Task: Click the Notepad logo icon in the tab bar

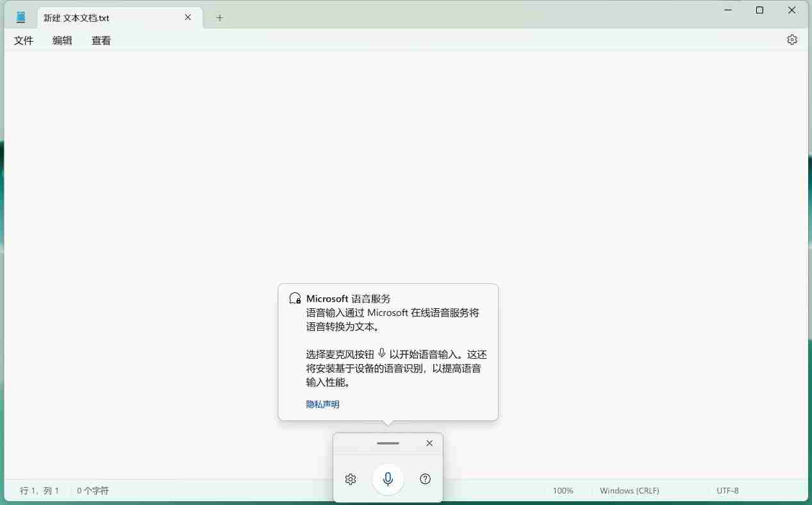Action: pyautogui.click(x=21, y=17)
